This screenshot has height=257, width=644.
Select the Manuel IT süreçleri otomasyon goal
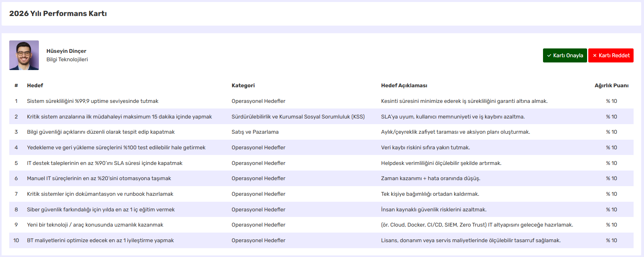pos(99,179)
